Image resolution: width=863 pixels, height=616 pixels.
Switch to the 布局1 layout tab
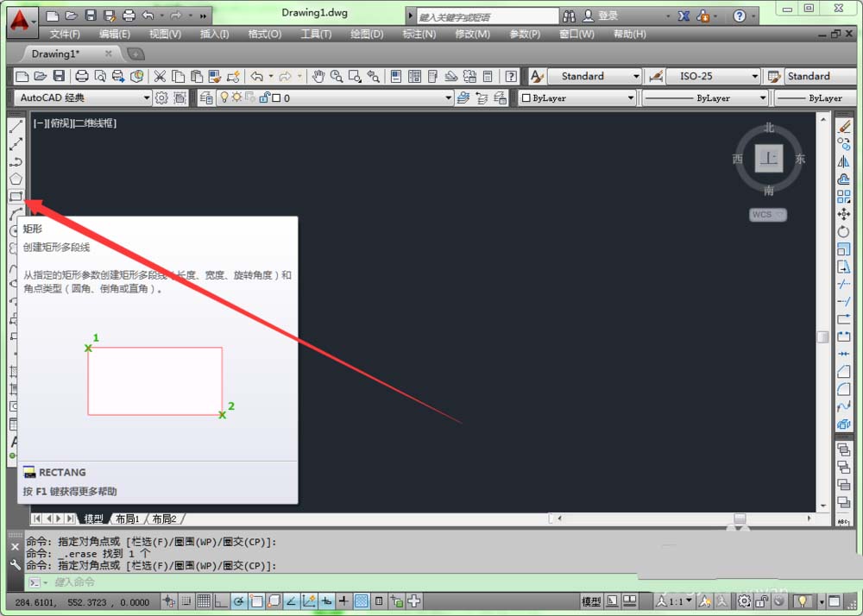(x=127, y=519)
